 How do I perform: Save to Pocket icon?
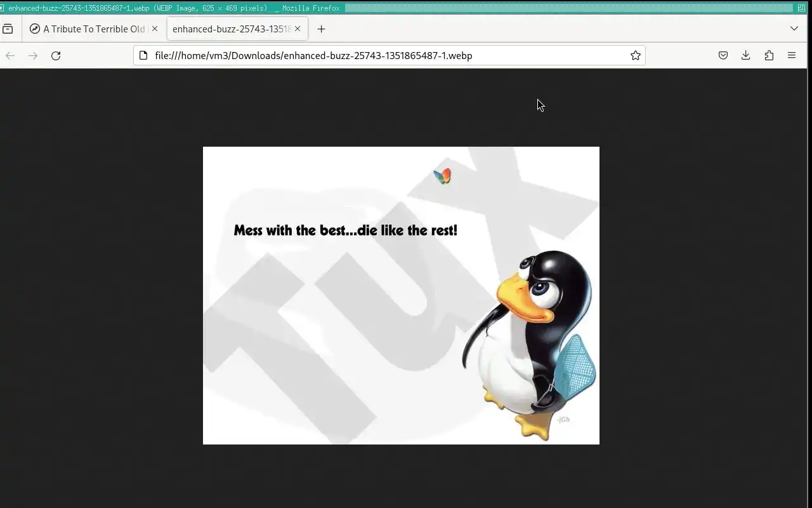coord(723,55)
